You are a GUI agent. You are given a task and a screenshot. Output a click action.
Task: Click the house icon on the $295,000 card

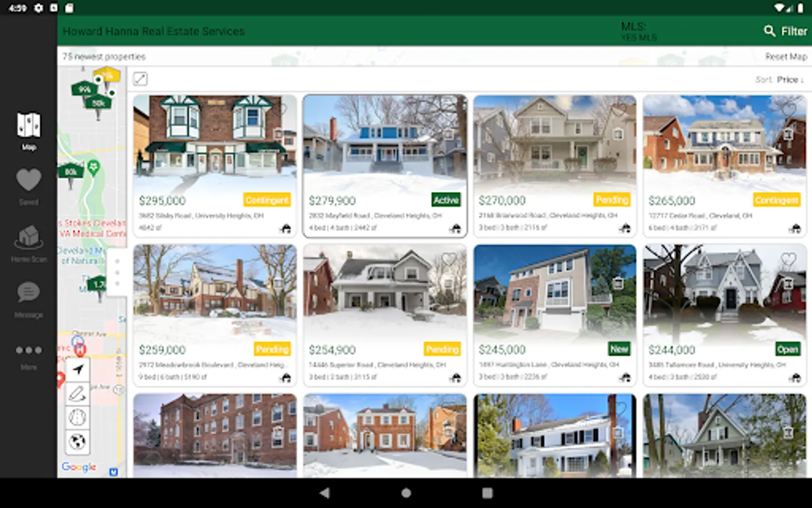tap(286, 229)
